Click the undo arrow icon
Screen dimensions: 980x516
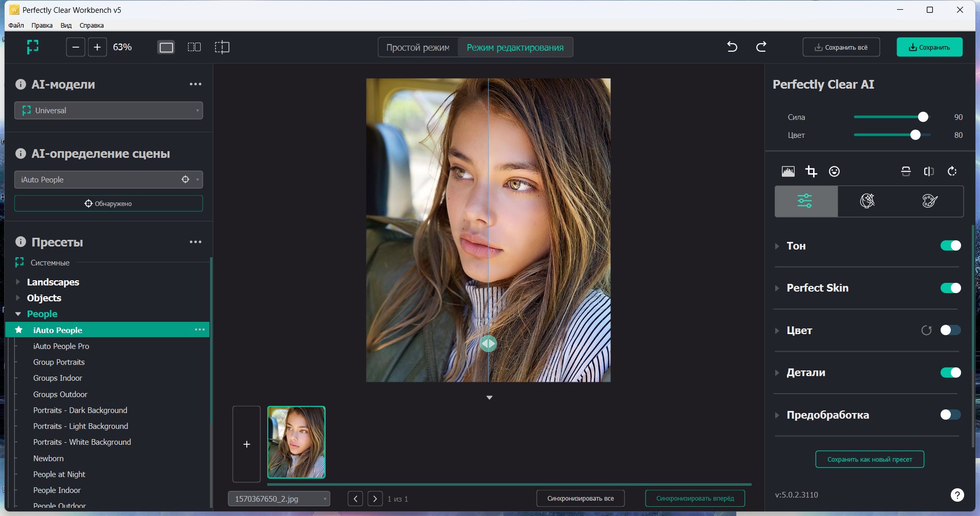click(x=732, y=47)
